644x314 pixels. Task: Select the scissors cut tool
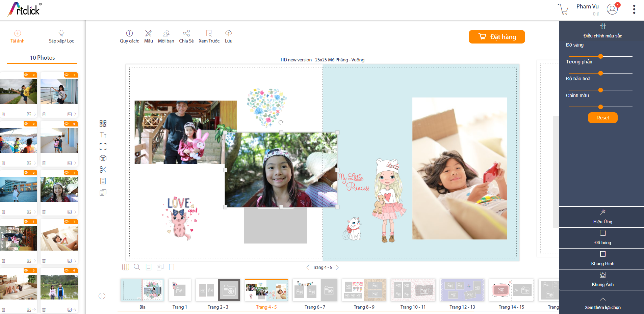[x=103, y=169]
